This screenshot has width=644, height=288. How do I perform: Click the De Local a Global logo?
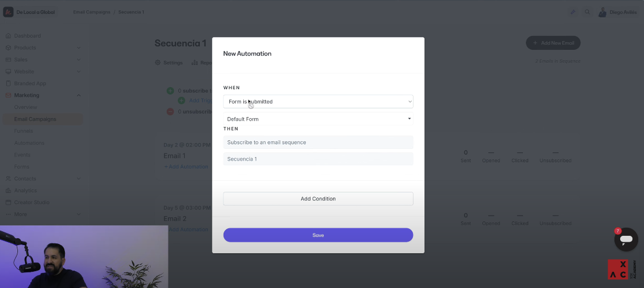9,12
